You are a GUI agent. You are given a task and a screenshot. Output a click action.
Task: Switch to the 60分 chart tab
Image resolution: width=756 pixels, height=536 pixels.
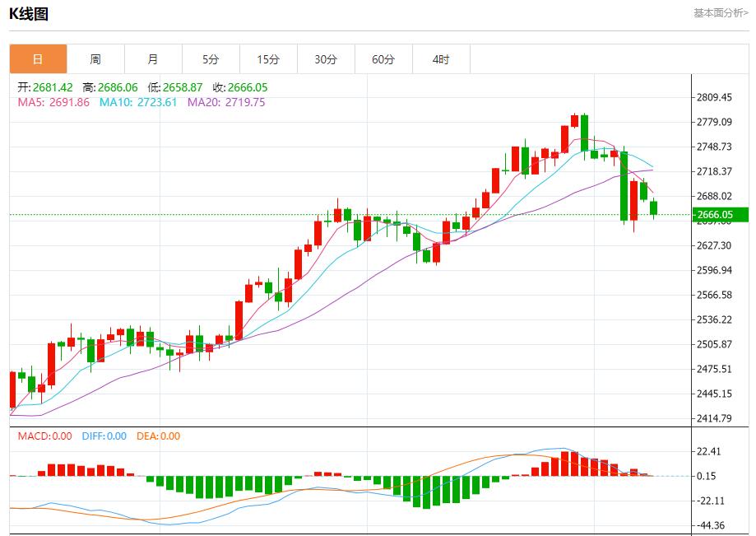[x=383, y=59]
